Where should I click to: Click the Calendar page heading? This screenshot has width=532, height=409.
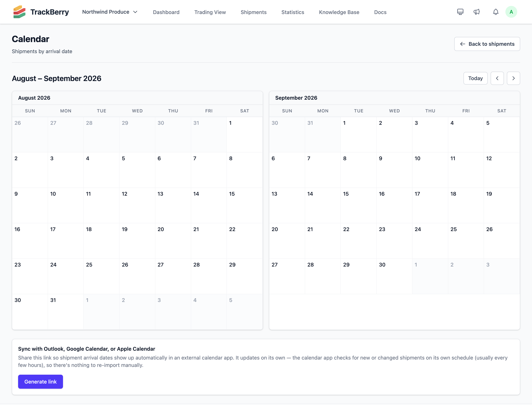(x=30, y=39)
